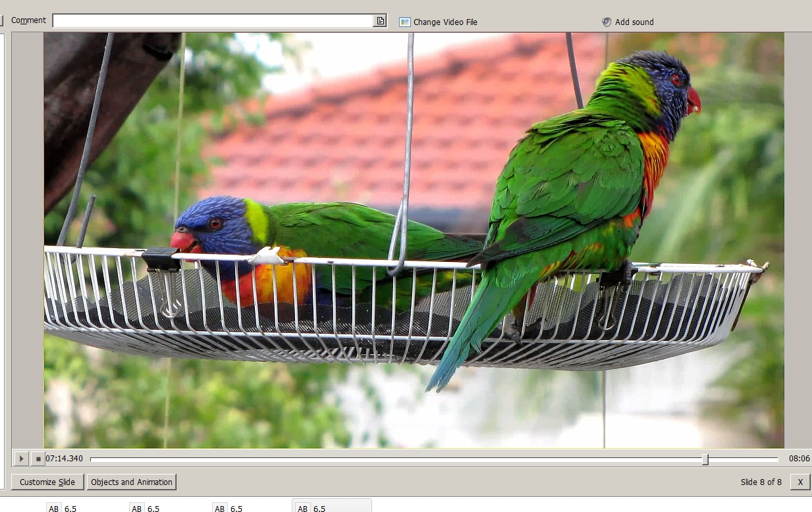
Task: Click Change Video File
Action: click(438, 22)
